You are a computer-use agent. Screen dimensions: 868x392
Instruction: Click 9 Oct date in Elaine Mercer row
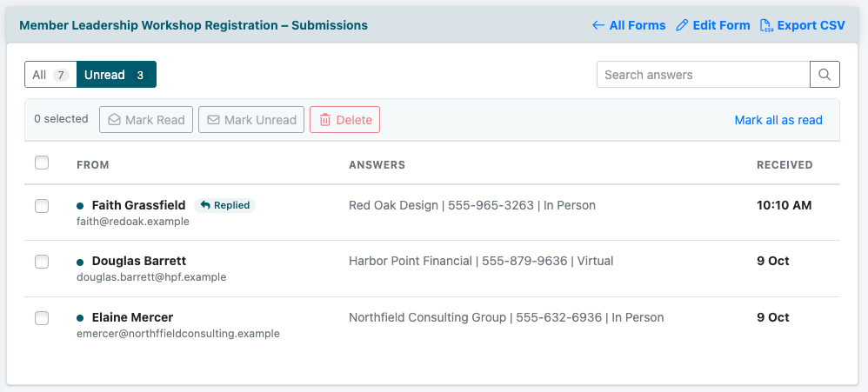tap(773, 317)
